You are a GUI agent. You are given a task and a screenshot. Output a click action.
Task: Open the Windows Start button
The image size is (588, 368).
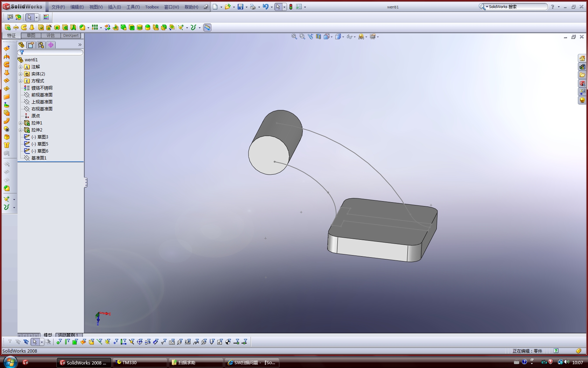10,362
